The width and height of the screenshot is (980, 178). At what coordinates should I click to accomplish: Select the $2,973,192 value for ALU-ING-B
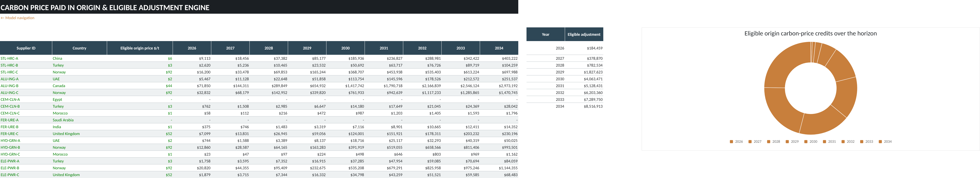tap(499, 86)
